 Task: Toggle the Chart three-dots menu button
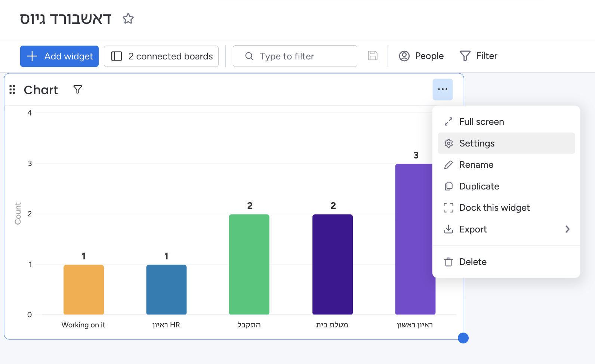[443, 89]
